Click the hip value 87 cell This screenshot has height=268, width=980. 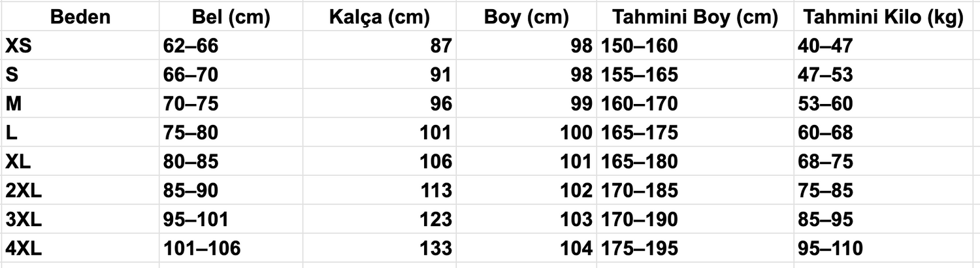(379, 46)
